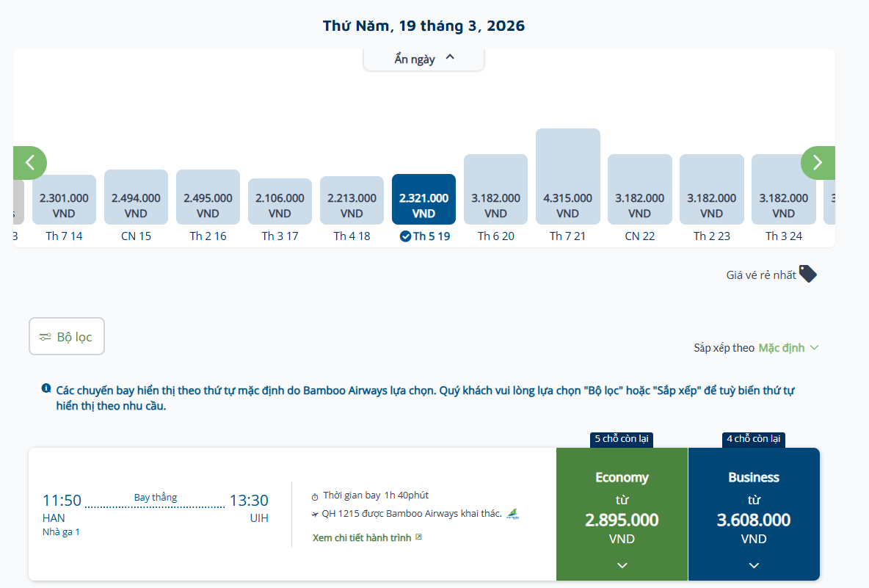Click the left arrow to show earlier dates

(x=30, y=163)
